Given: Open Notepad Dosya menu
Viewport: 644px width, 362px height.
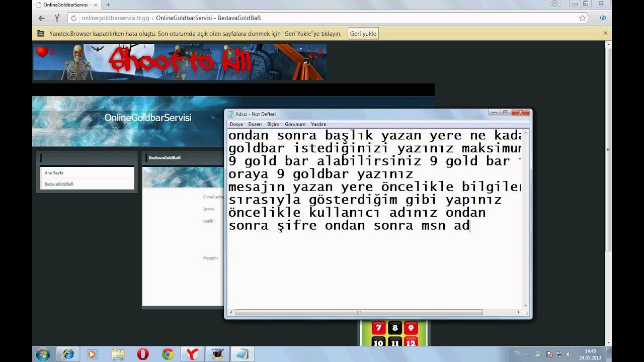Looking at the screenshot, I should (236, 124).
